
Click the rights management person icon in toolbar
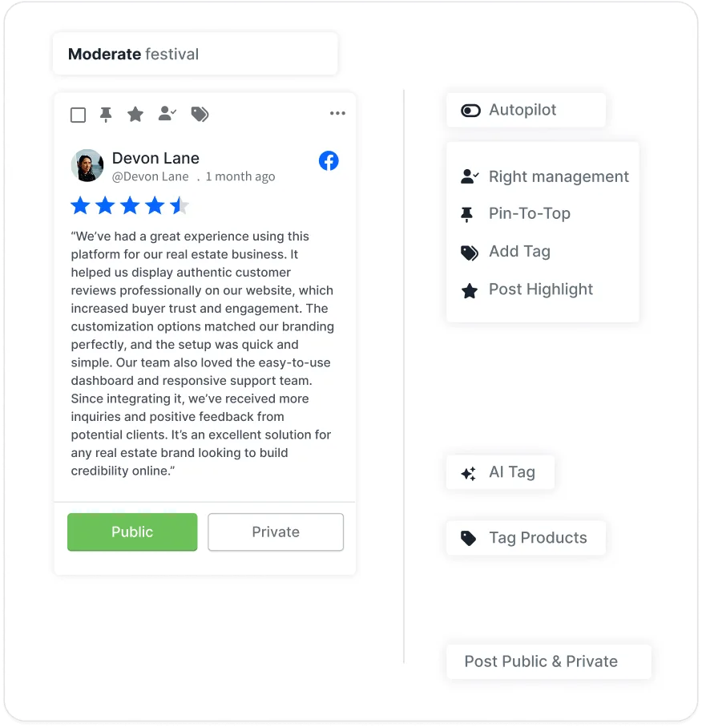[x=167, y=113]
